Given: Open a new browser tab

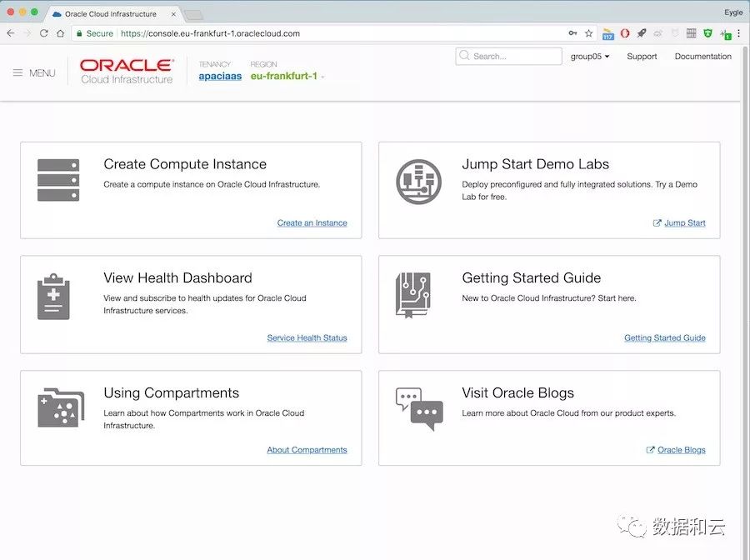Looking at the screenshot, I should [193, 16].
